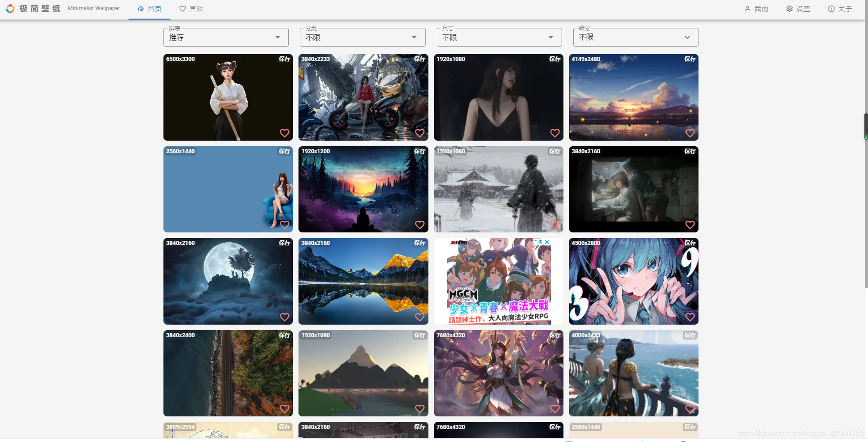This screenshot has width=868, height=442.
Task: Like the 1920x1080 black dress wallpaper
Action: 555,133
